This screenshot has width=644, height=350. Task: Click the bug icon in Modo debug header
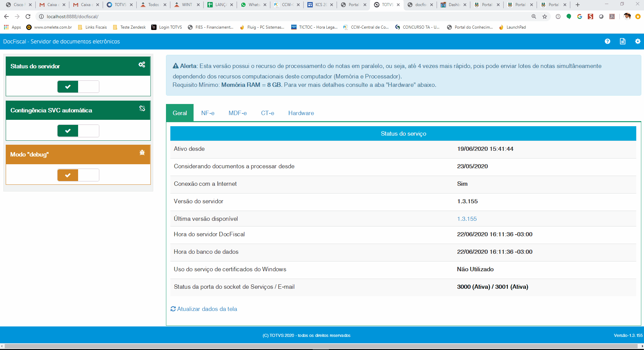pos(142,152)
